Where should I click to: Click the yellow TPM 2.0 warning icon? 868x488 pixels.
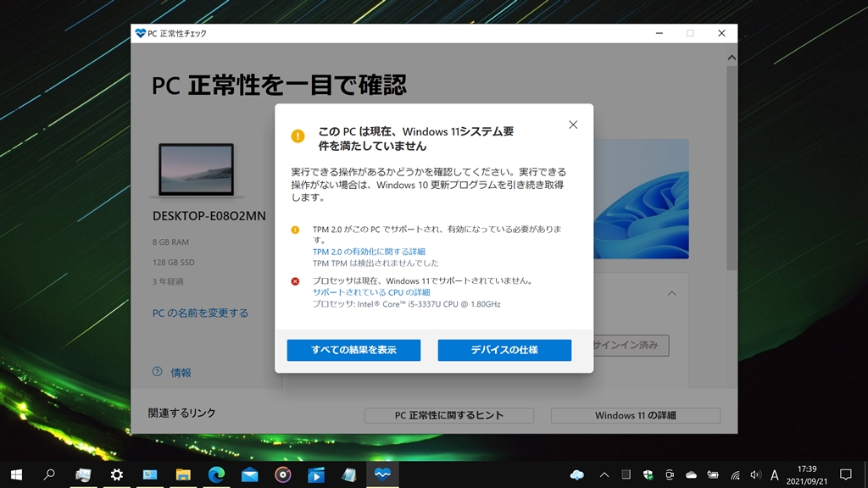coord(295,230)
